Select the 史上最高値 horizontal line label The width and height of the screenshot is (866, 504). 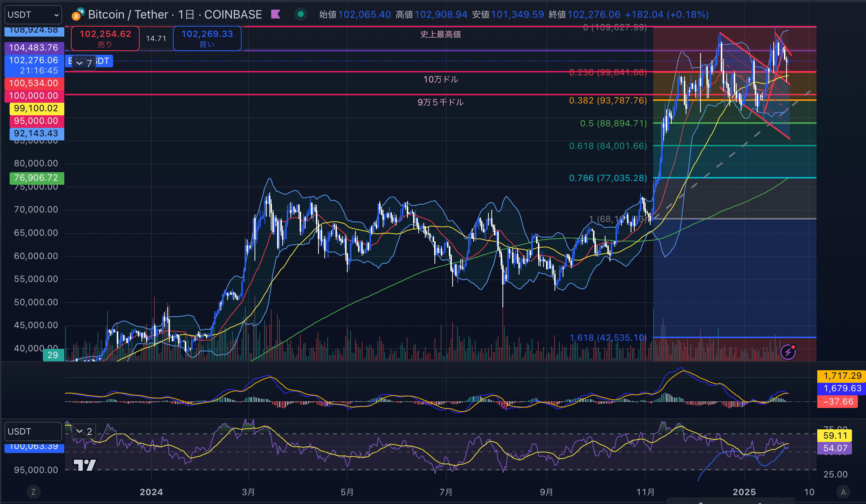pos(440,34)
